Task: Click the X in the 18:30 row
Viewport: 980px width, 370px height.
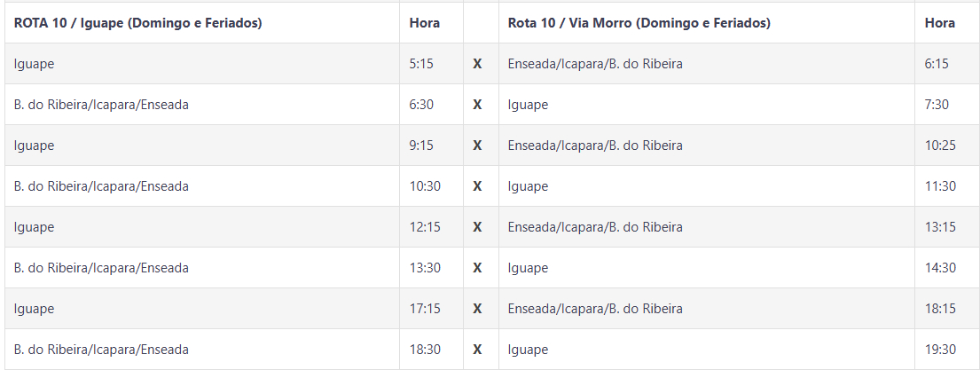Action: point(477,350)
